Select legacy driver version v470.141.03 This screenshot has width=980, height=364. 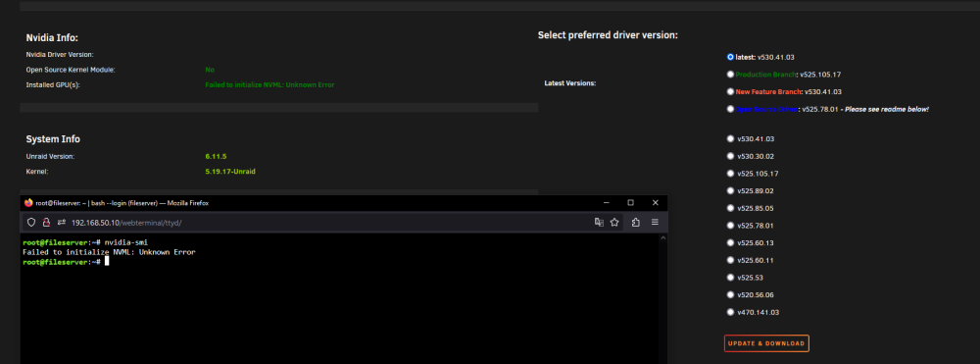pyautogui.click(x=730, y=312)
